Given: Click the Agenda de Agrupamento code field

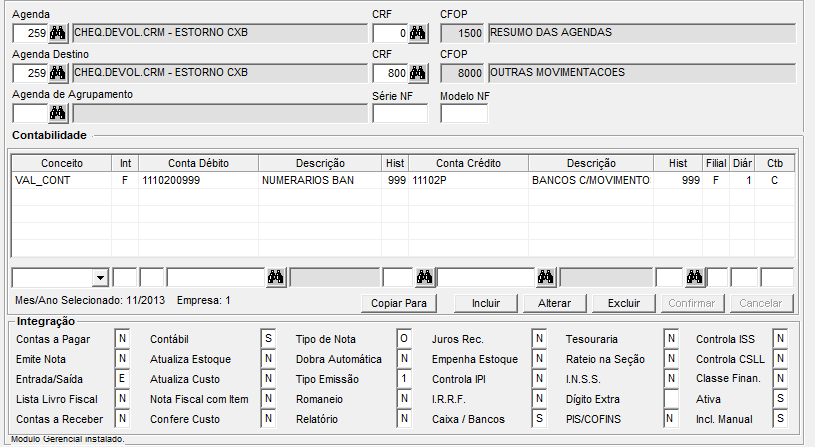Looking at the screenshot, I should point(29,113).
